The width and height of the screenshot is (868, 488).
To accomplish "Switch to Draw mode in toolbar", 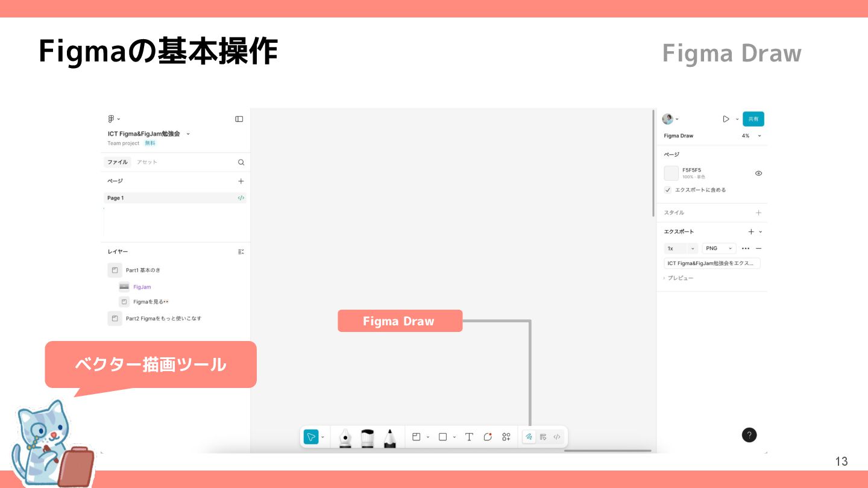I will (529, 437).
